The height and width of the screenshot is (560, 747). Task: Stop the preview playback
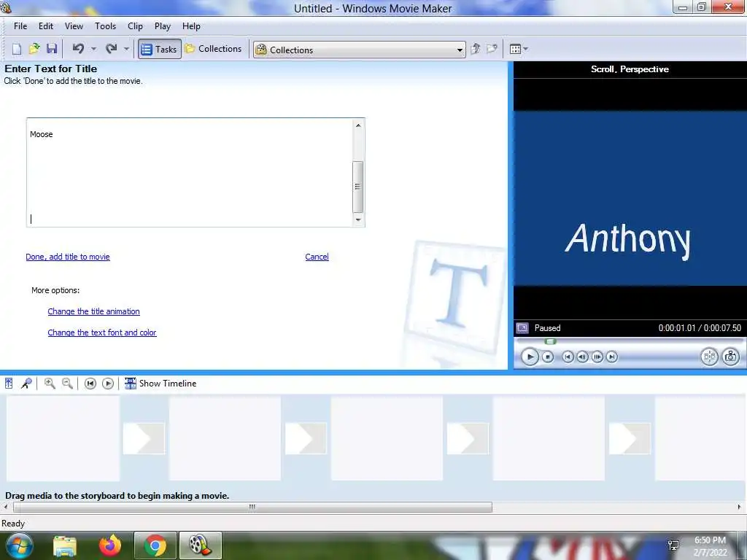[548, 357]
